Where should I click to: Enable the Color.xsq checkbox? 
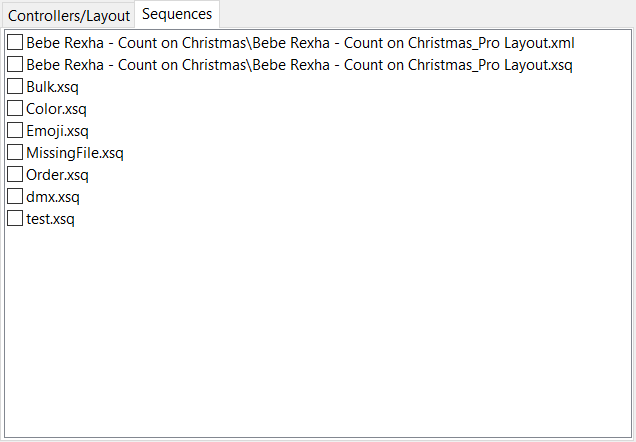(x=15, y=108)
